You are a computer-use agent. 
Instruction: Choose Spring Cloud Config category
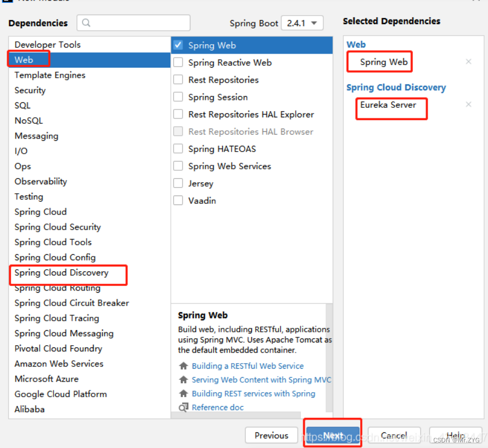tap(90, 258)
